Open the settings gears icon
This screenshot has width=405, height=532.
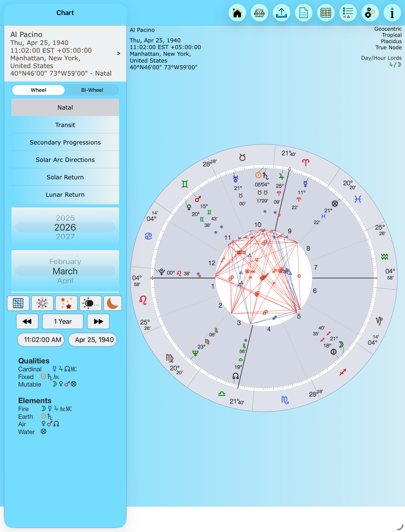click(x=370, y=13)
